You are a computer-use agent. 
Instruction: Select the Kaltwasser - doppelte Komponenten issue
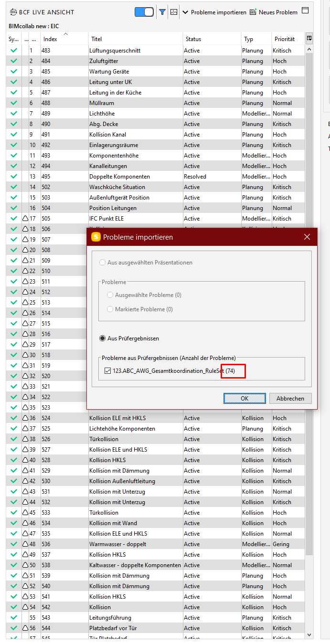tap(135, 565)
